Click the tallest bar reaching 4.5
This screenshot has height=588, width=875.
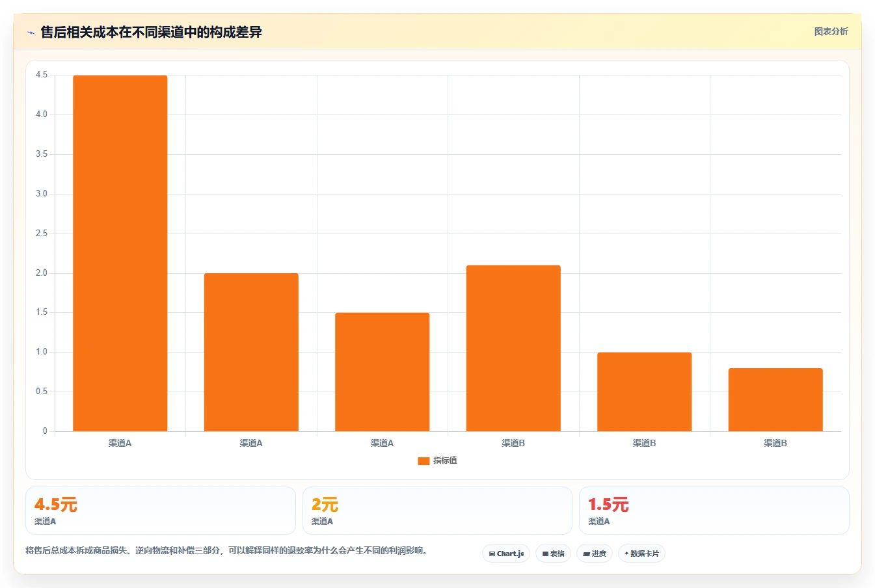pos(120,253)
